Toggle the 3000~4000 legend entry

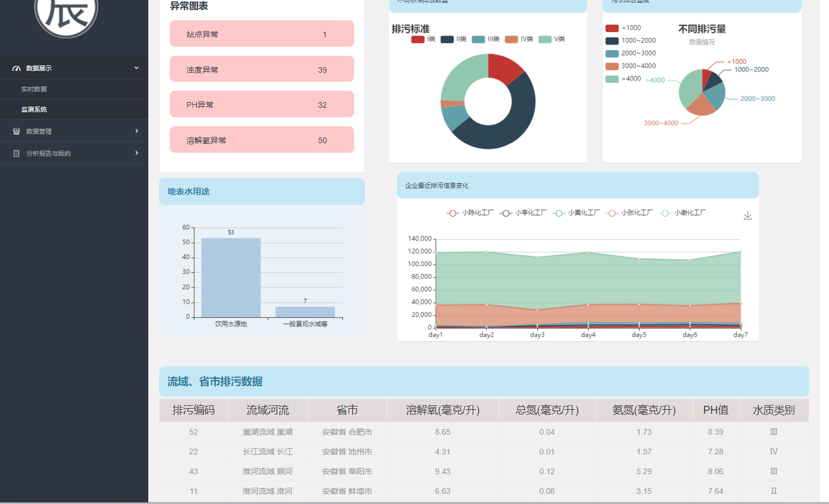click(x=630, y=66)
